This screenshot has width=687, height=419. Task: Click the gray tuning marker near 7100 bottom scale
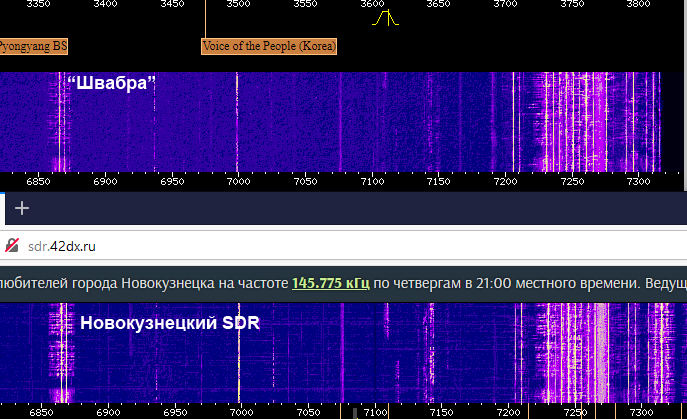pyautogui.click(x=355, y=413)
